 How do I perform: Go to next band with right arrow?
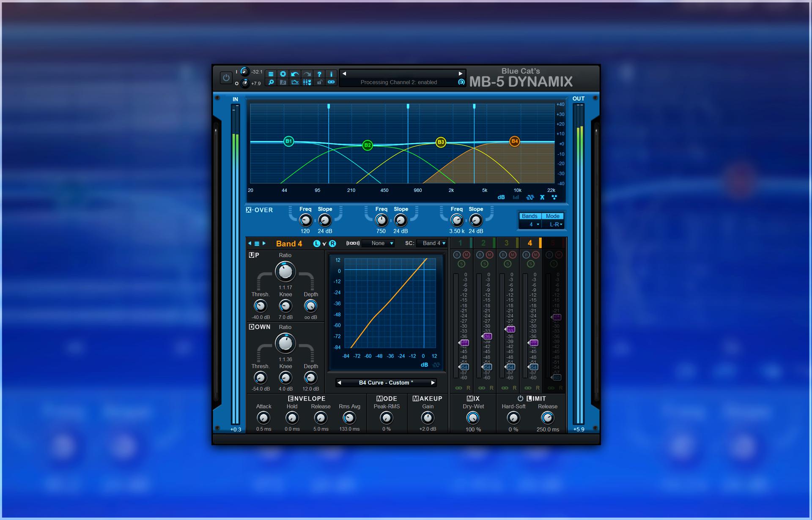point(264,243)
